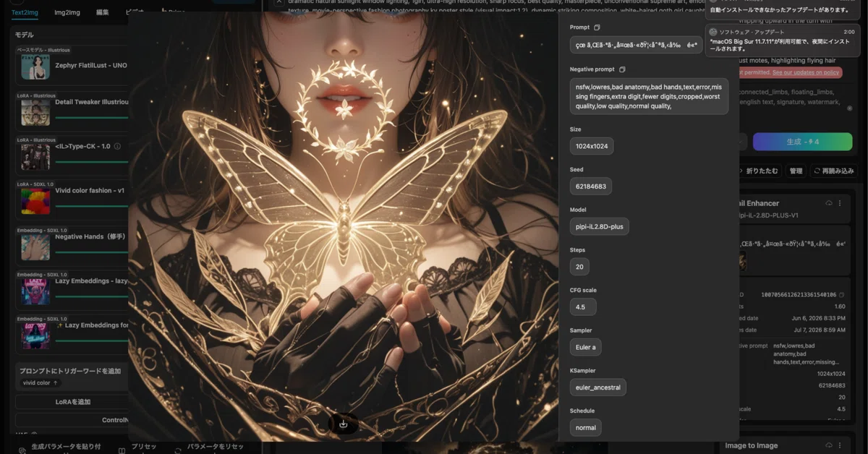Switch to the Img2Img tab

pos(67,12)
